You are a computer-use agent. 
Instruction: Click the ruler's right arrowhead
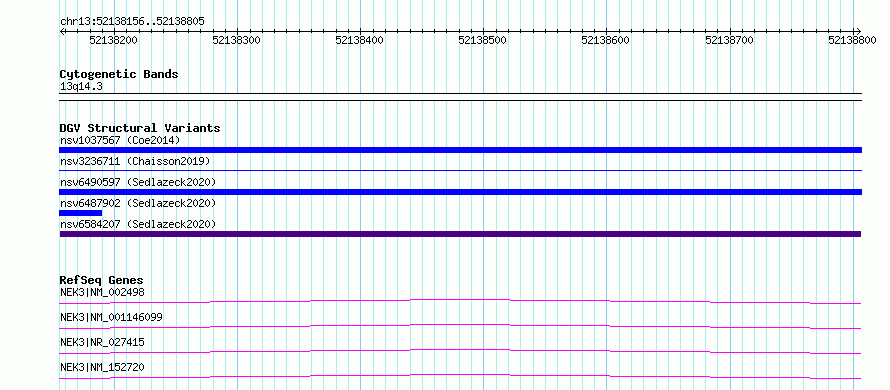pos(859,31)
